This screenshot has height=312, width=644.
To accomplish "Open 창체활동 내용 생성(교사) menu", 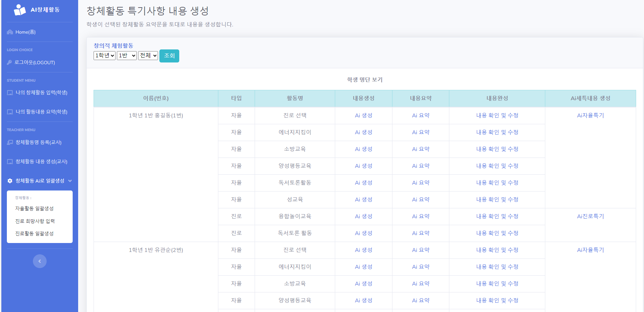I will [41, 161].
